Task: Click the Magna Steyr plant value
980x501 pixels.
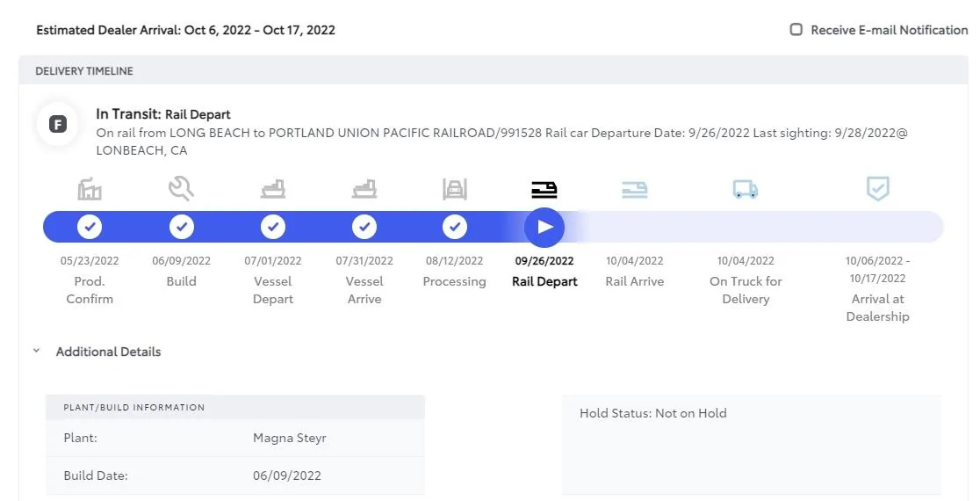Action: click(x=290, y=438)
